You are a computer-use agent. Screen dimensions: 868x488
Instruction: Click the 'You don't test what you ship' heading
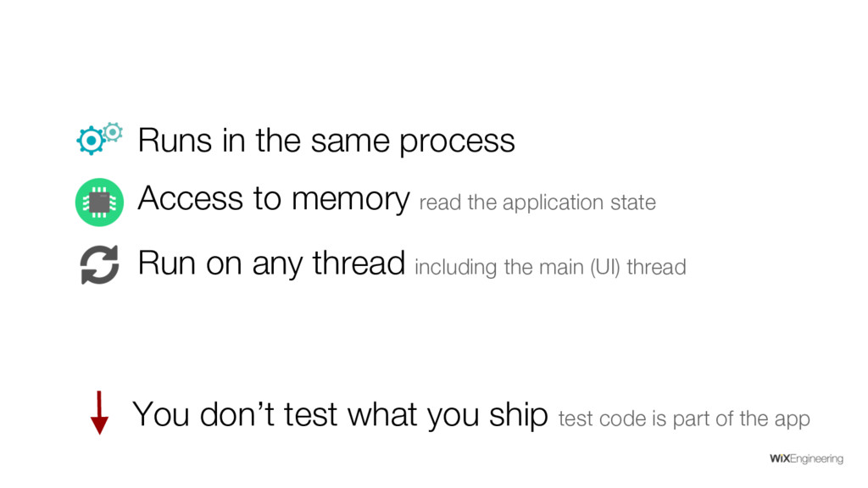click(340, 414)
